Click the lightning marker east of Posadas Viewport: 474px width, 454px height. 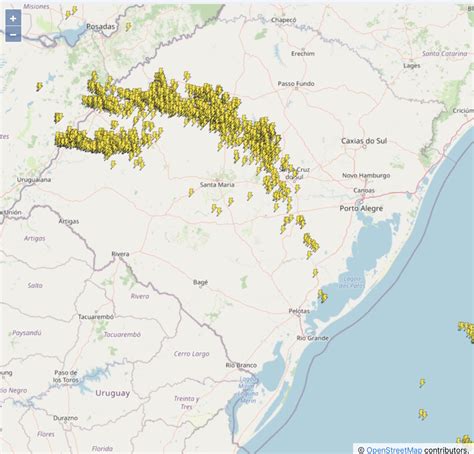128,26
